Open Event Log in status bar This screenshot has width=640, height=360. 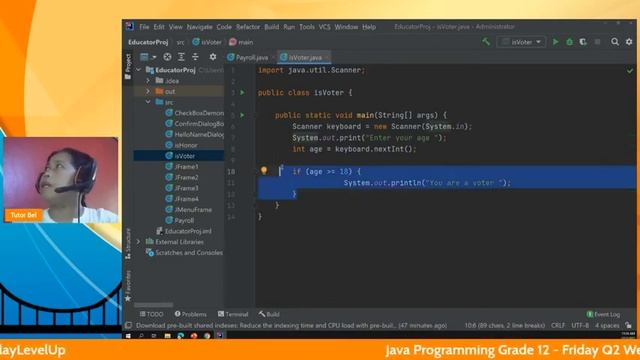click(x=603, y=314)
